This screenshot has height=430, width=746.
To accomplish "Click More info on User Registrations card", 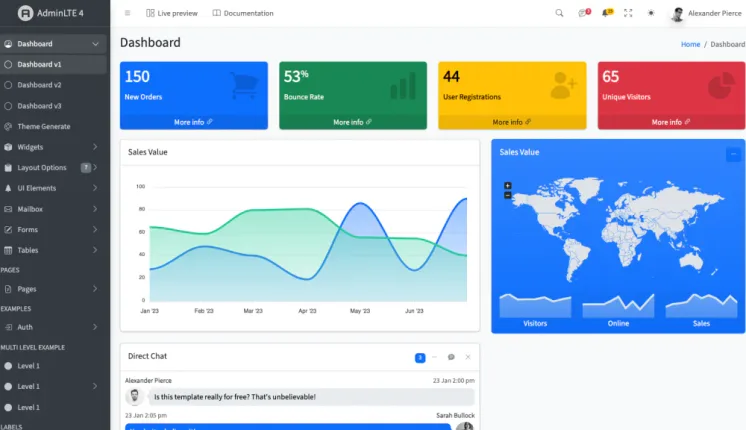I will click(x=512, y=122).
